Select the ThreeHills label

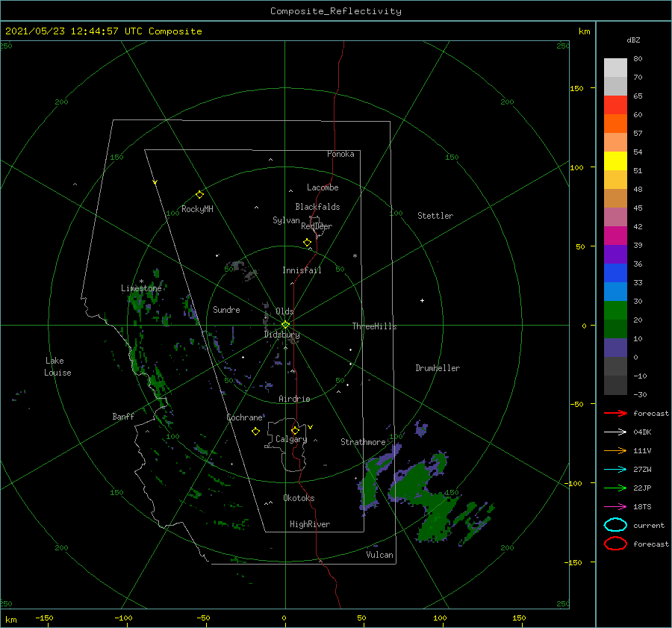(374, 326)
